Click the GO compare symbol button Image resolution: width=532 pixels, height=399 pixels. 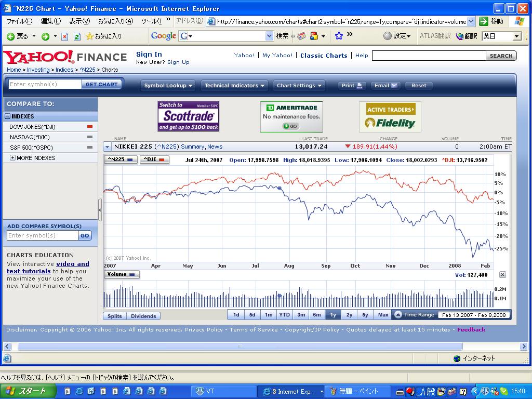(x=85, y=235)
